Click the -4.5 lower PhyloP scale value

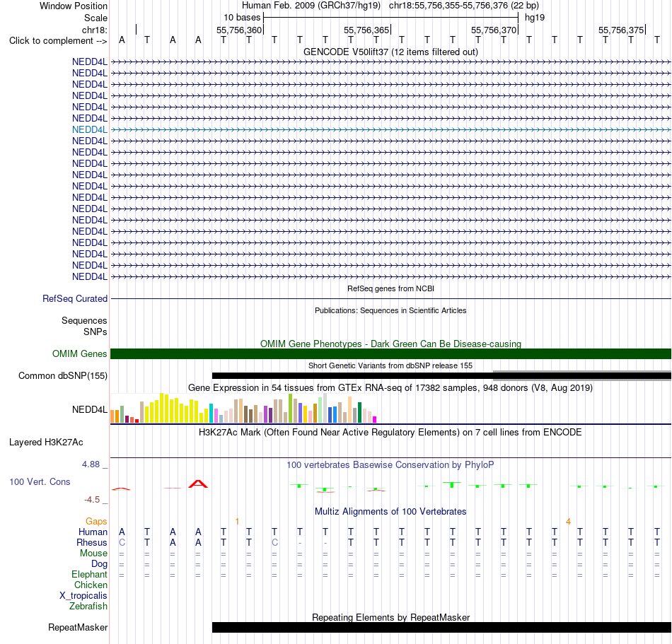coord(92,500)
